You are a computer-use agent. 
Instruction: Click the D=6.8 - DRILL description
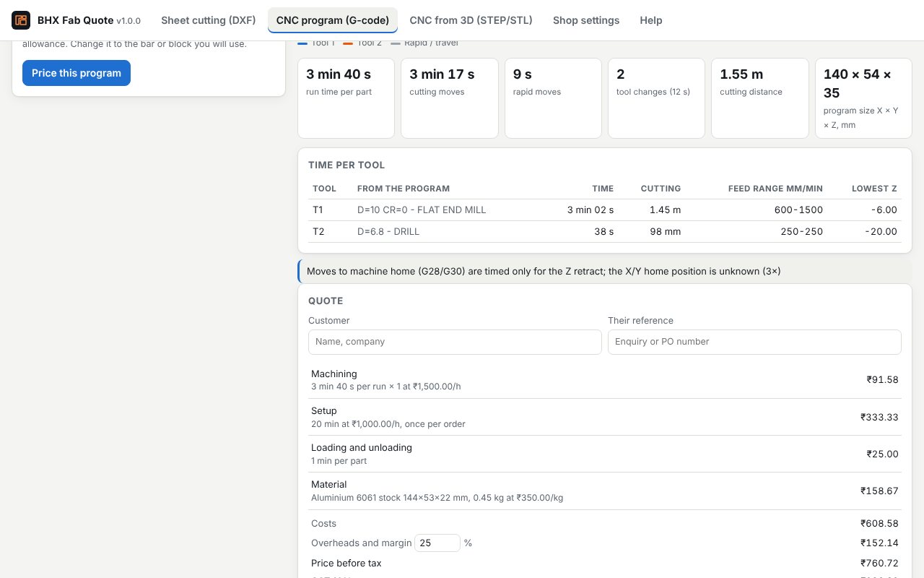pos(388,232)
